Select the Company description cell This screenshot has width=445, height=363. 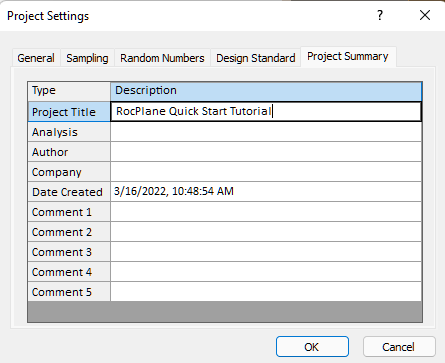(x=266, y=172)
